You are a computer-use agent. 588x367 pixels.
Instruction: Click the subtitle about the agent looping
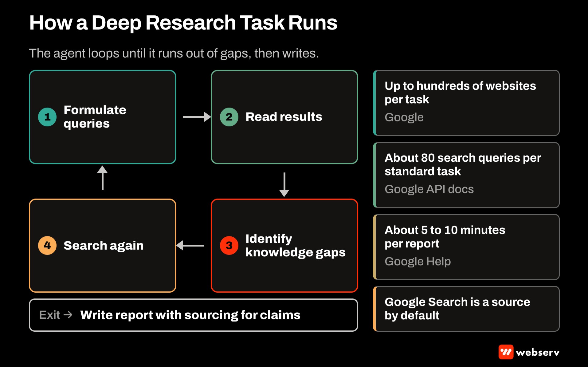coord(174,53)
